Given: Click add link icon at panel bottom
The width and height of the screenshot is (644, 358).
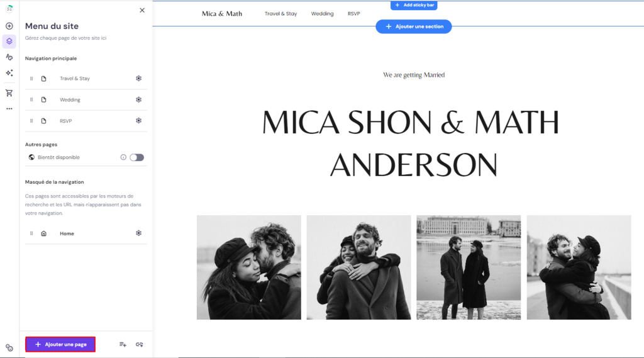Looking at the screenshot, I should point(140,344).
